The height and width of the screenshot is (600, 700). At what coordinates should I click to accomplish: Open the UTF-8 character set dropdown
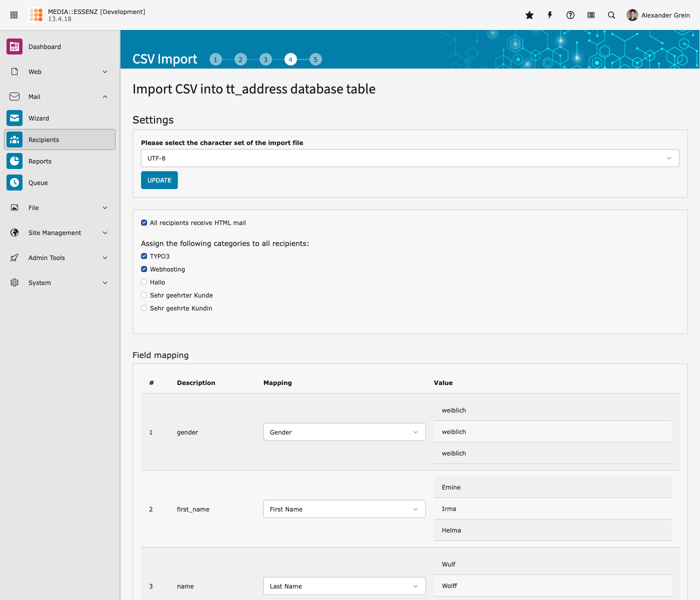click(x=409, y=158)
